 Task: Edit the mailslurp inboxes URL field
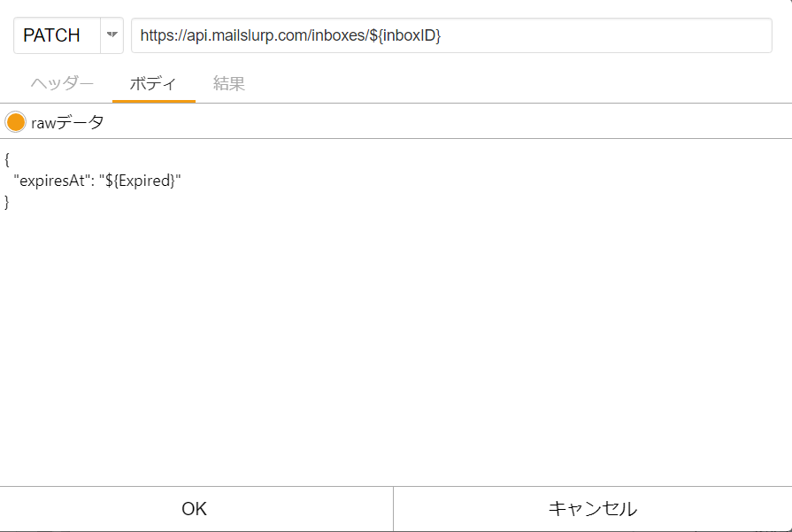tap(451, 35)
